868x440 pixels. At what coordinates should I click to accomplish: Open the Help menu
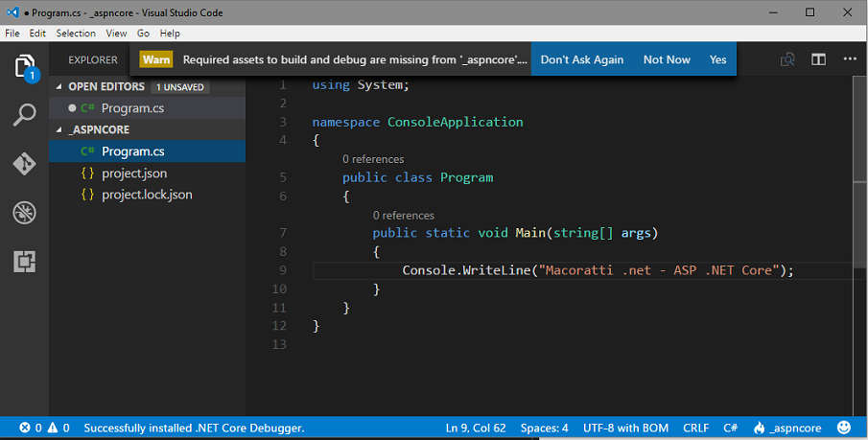[x=170, y=34]
